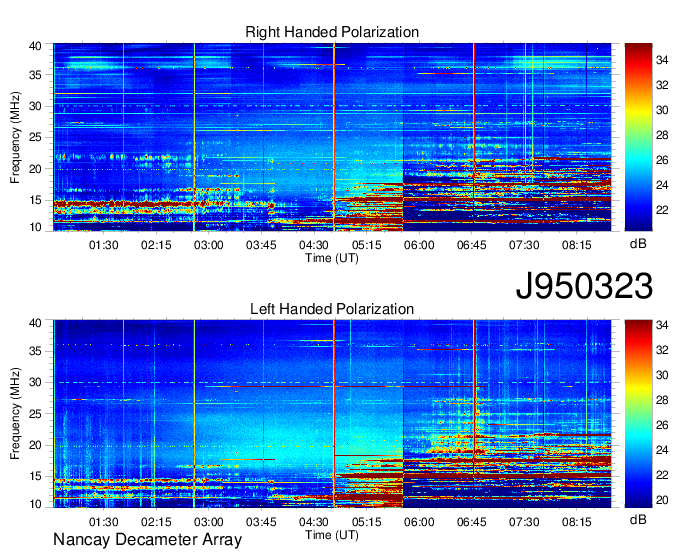680x552 pixels.
Task: Click the 35 MHz tick of right-handed plot
Action: 36,75
